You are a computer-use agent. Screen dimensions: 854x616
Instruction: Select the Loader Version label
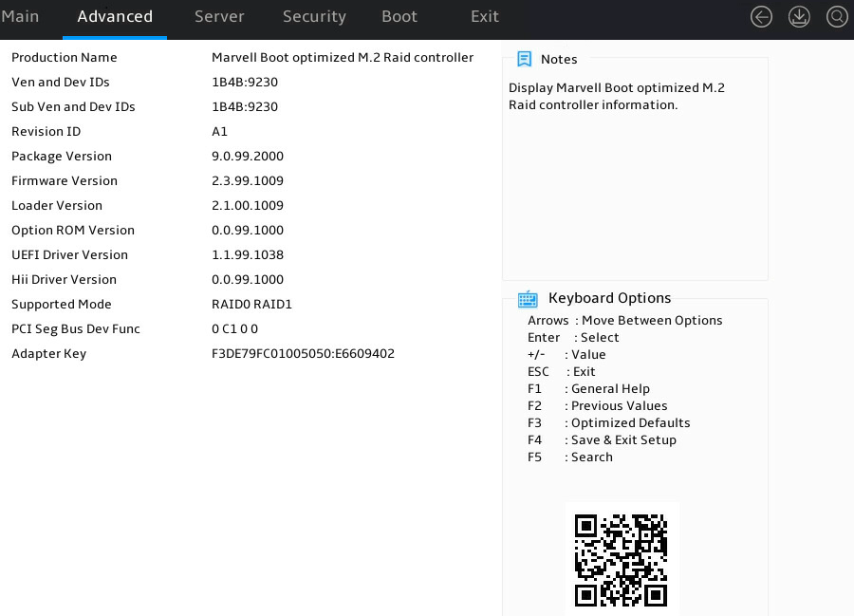point(57,205)
